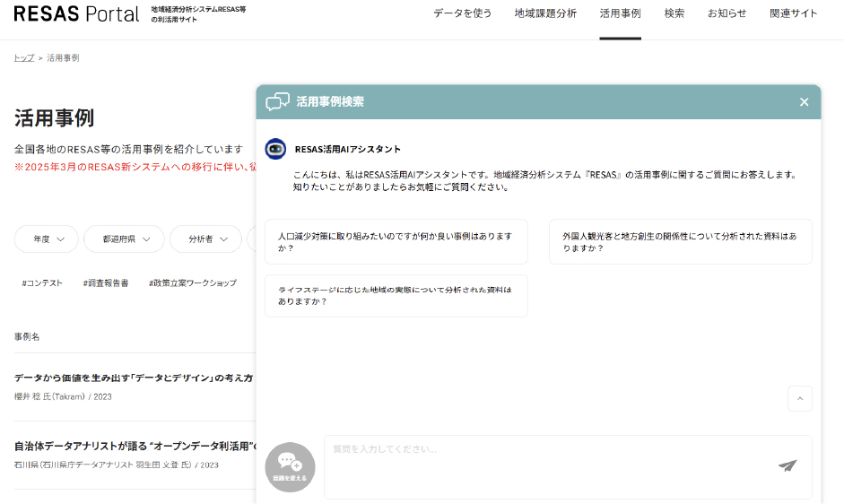Click the chat bubbles icon in panel header

point(278,101)
